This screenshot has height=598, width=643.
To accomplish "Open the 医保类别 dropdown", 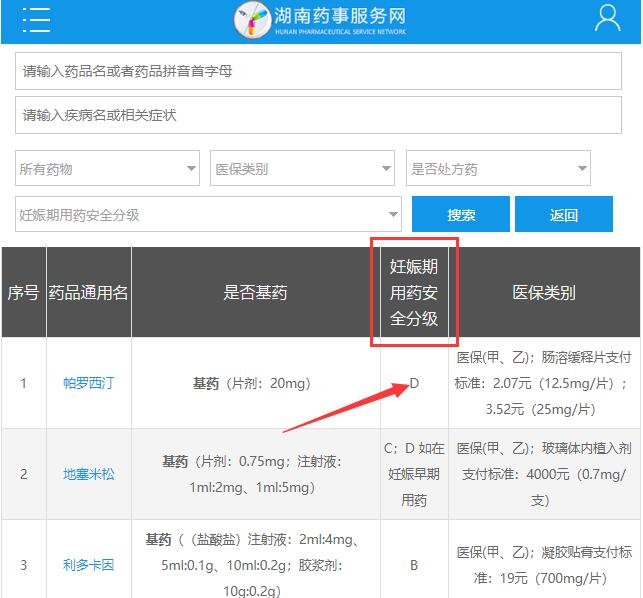I will click(x=302, y=169).
